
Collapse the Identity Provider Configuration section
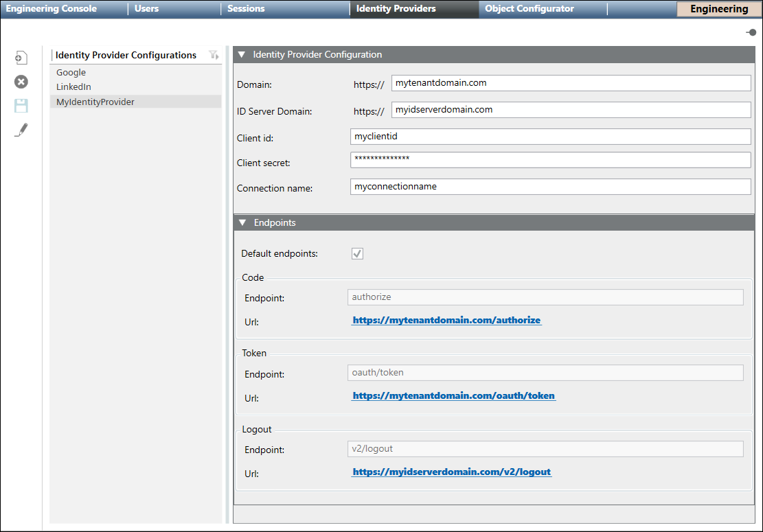(x=242, y=55)
